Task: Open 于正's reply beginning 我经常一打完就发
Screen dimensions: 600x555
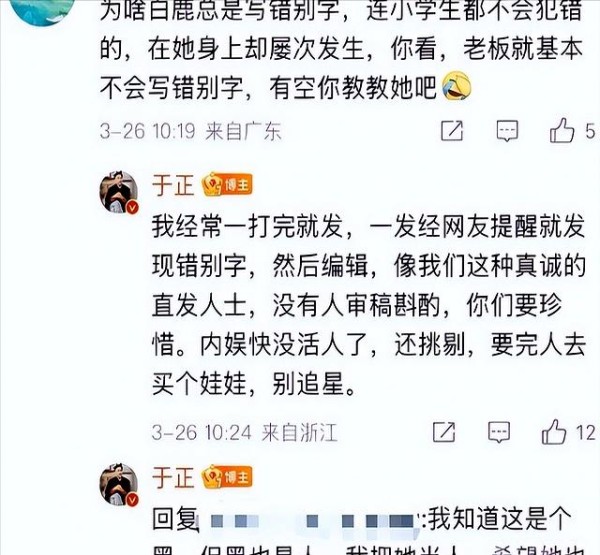Action: [x=368, y=305]
